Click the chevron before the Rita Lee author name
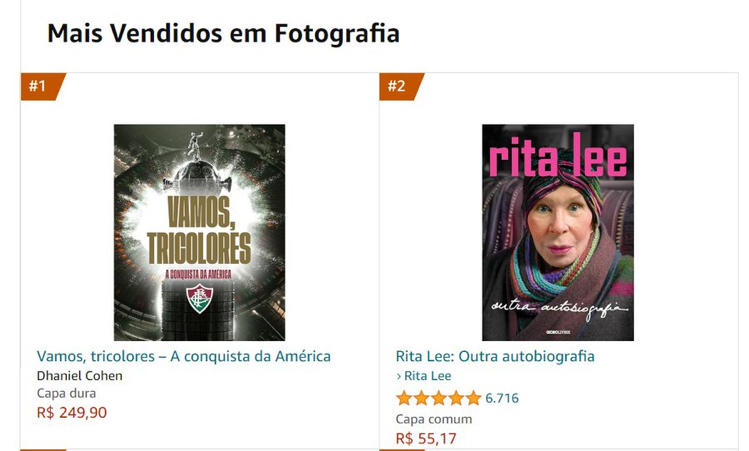Viewport: 749px width, 451px height. coord(399,376)
